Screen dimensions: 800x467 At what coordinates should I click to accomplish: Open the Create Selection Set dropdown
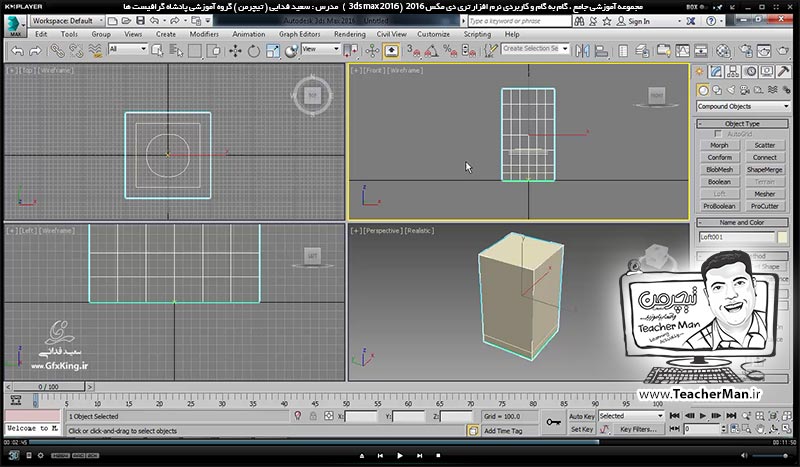pos(535,48)
